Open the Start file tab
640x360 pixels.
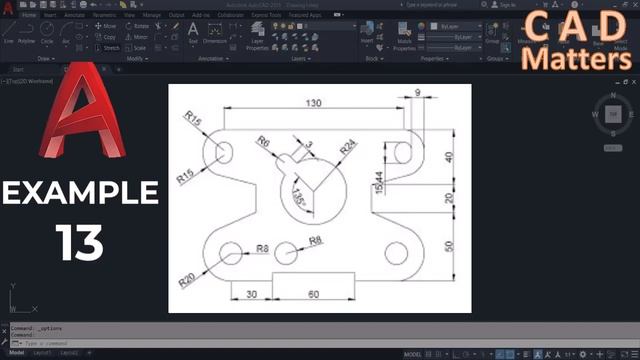pyautogui.click(x=18, y=69)
